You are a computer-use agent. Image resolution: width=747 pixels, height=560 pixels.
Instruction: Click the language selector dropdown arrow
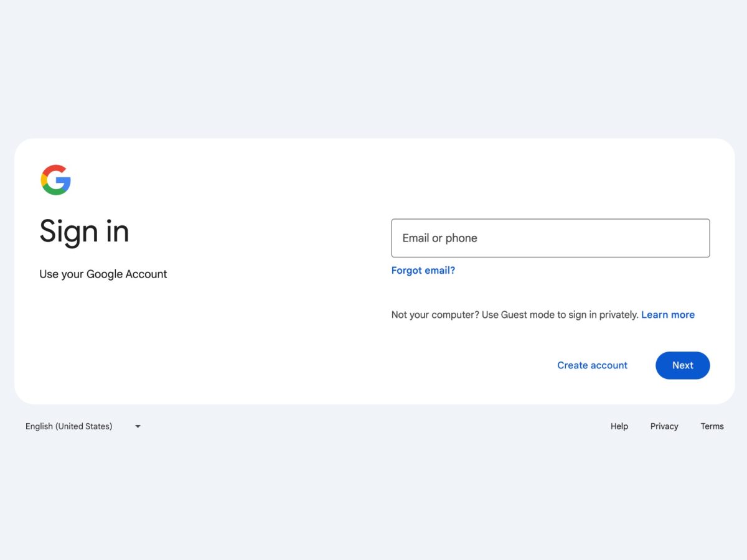tap(138, 426)
